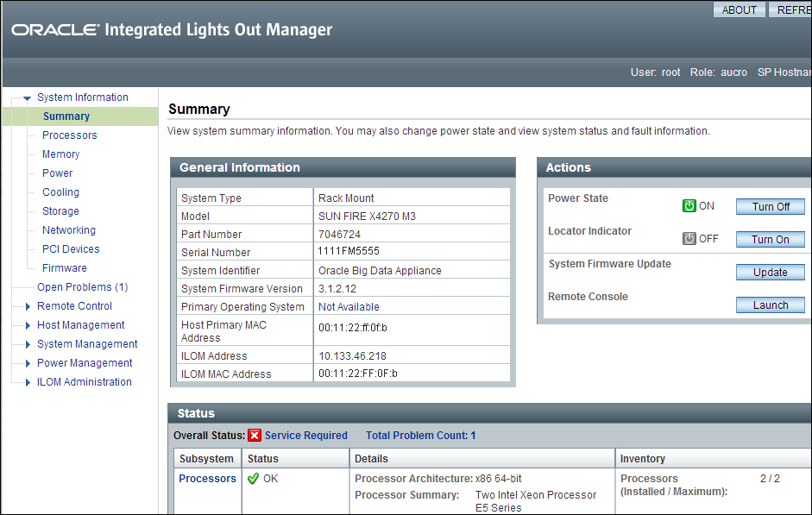Click the ABOUT button in header
The height and width of the screenshot is (515, 812).
pyautogui.click(x=739, y=9)
